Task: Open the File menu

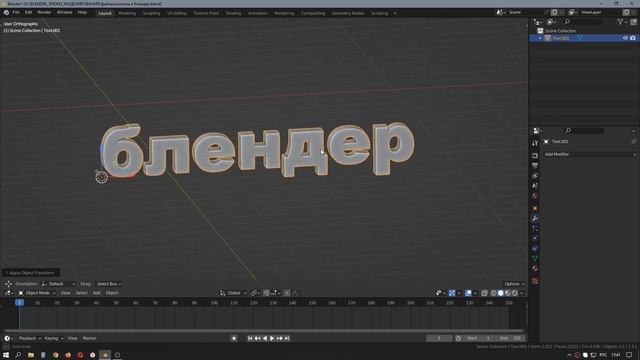Action: pos(16,13)
